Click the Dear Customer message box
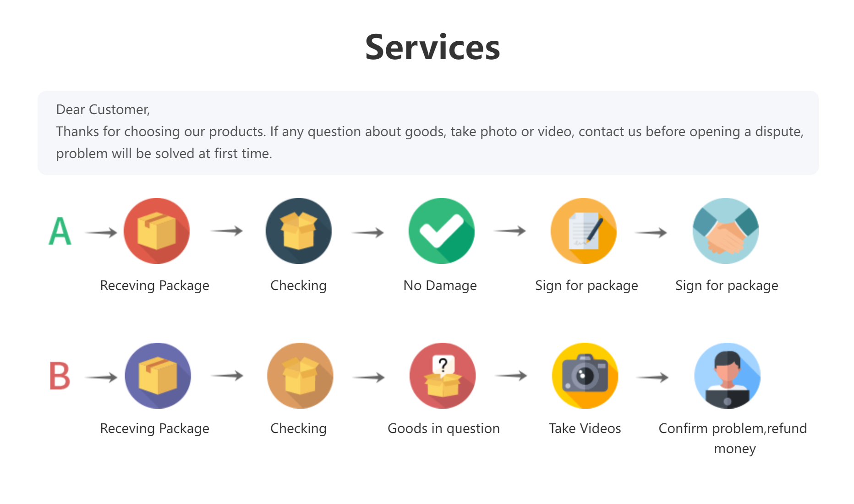The height and width of the screenshot is (504, 854). point(428,132)
